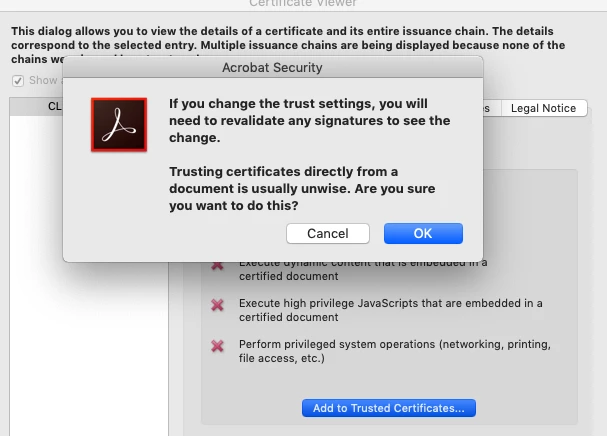Cancel the Acrobat Security dialog
Image resolution: width=607 pixels, height=436 pixels.
tap(328, 233)
